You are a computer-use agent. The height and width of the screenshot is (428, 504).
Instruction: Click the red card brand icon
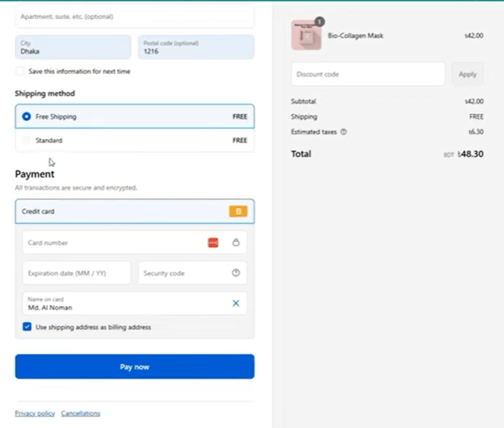(213, 242)
